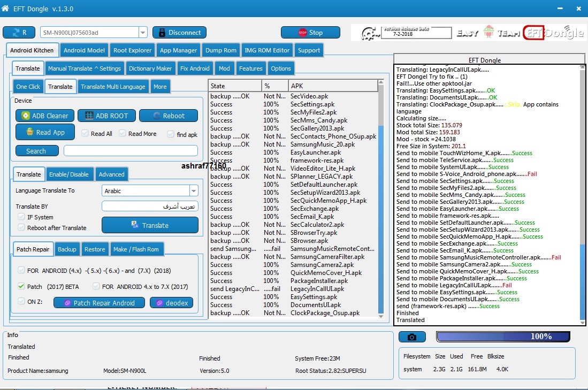Open the Restore tab
Screen dimensions: 588x390
pyautogui.click(x=95, y=249)
